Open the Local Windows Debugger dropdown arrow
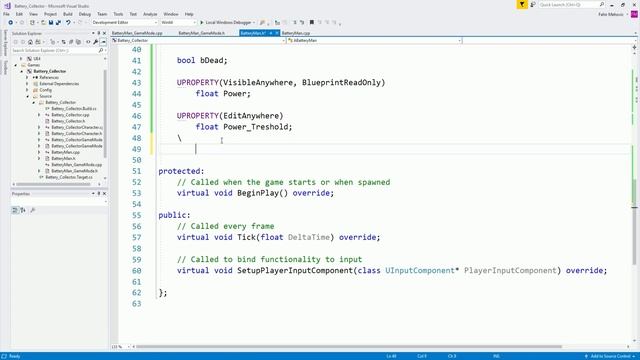The image size is (640, 360). click(x=254, y=23)
